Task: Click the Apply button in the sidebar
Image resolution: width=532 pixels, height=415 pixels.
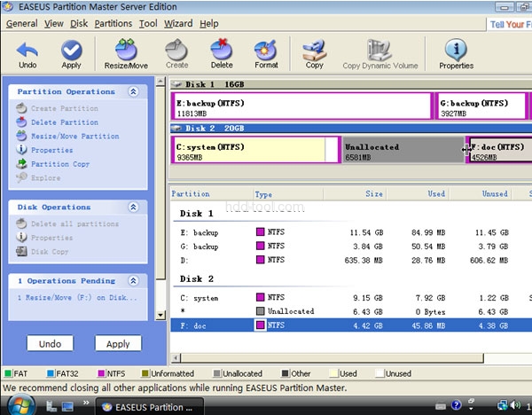Action: point(118,343)
